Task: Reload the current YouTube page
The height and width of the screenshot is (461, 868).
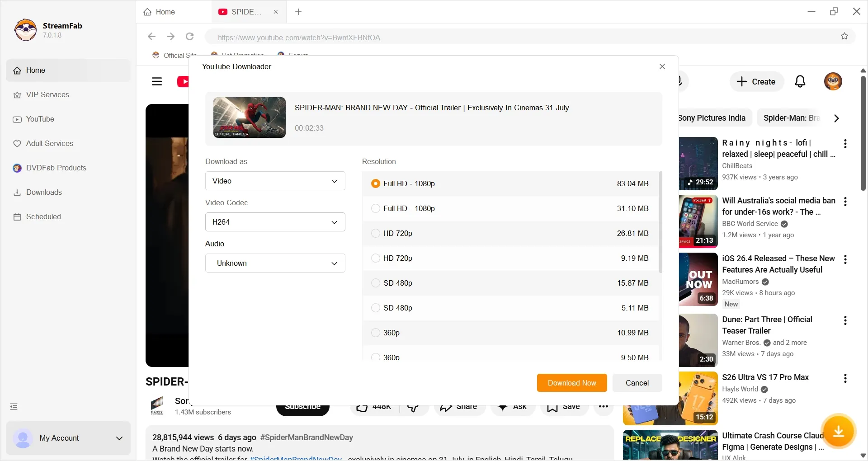Action: pos(189,37)
